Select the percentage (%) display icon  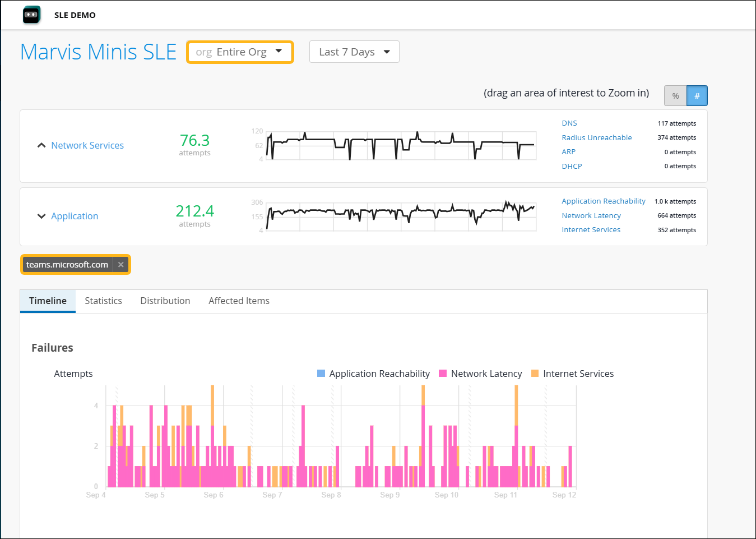675,95
